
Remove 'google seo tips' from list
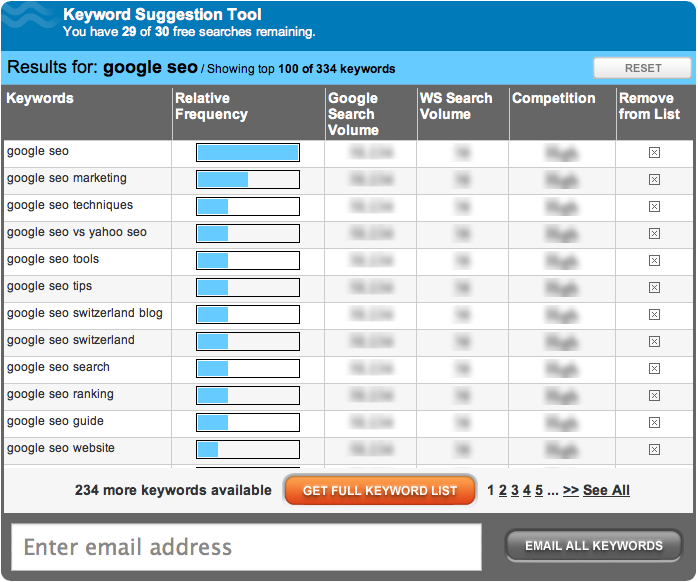point(654,288)
